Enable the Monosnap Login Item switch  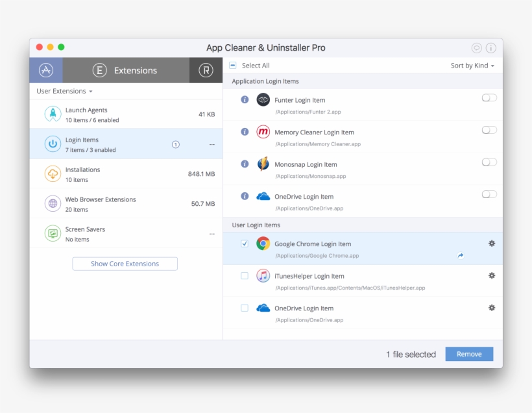click(489, 162)
